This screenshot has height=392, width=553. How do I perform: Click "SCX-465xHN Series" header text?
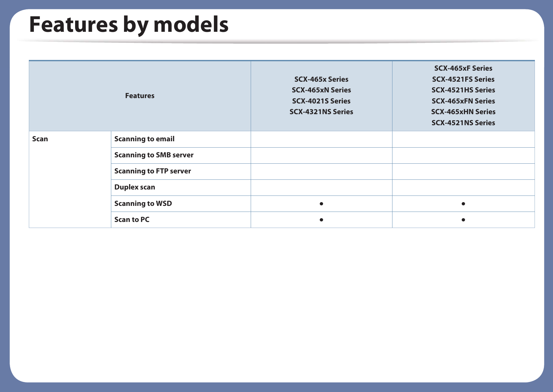[463, 112]
